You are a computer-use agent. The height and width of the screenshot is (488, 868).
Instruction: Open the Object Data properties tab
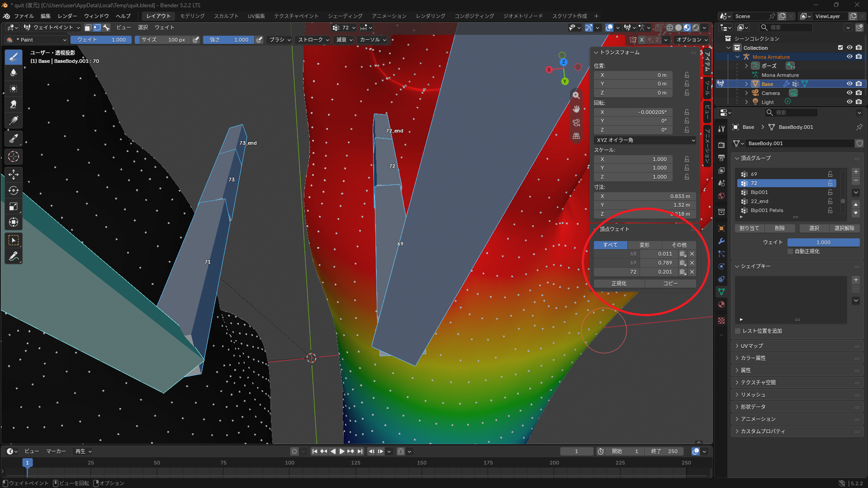pos(721,292)
